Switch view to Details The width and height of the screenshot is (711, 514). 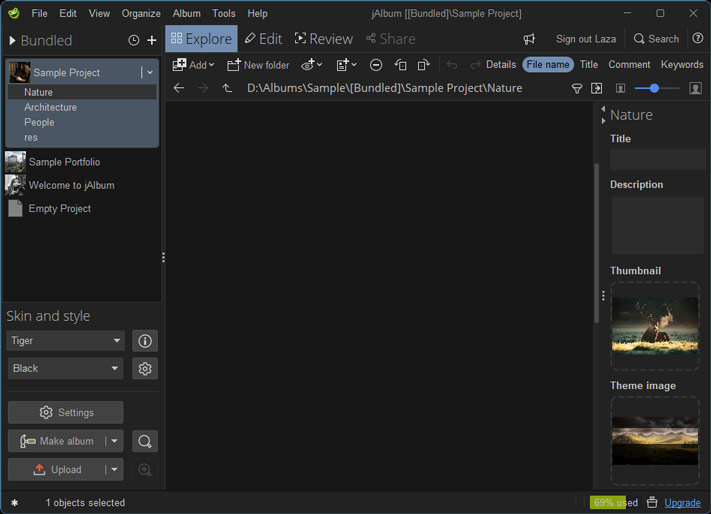pos(501,65)
